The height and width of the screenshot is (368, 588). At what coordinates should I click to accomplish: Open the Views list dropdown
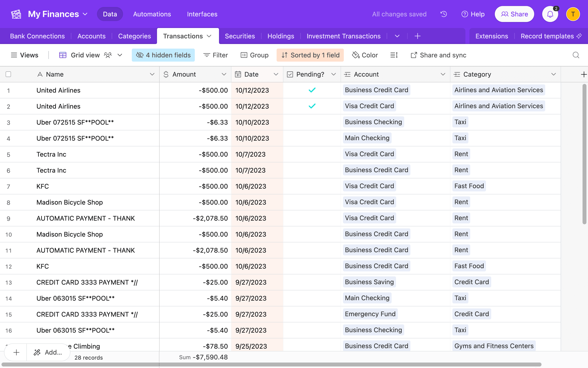point(25,55)
